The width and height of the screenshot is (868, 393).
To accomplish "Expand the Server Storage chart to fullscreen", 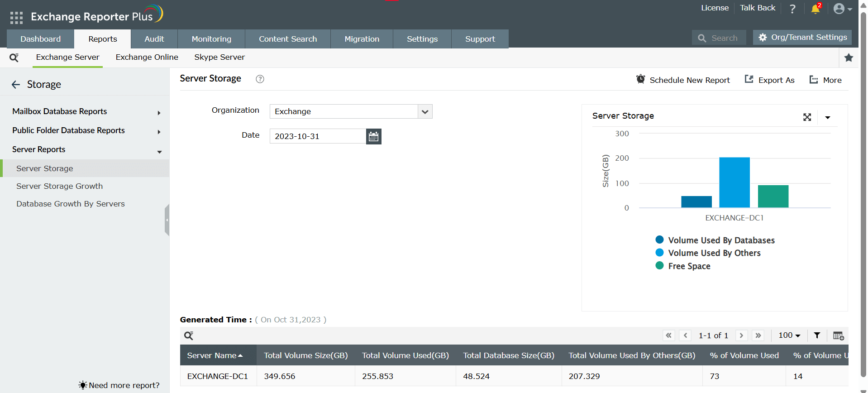I will (x=807, y=117).
